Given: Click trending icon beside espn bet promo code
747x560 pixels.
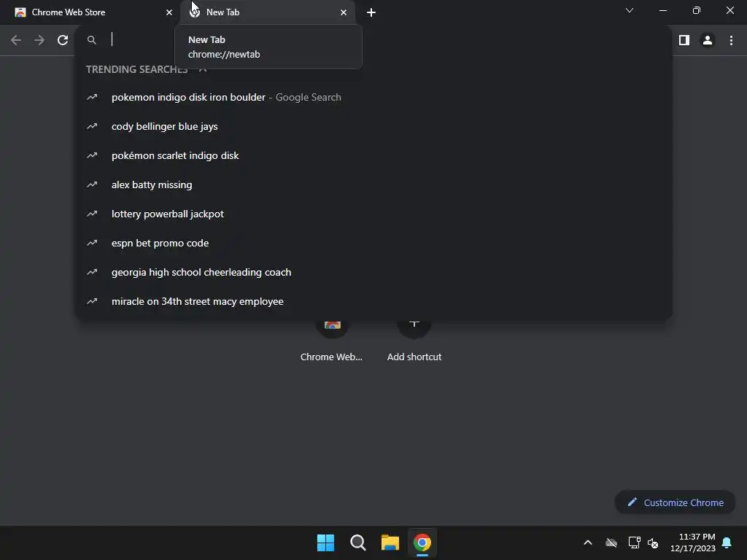Looking at the screenshot, I should [92, 243].
